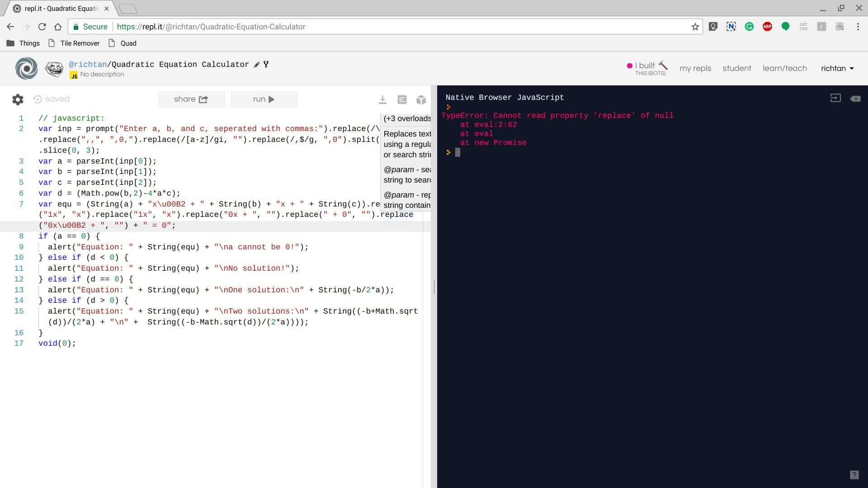The width and height of the screenshot is (868, 488).
Task: Clear the console output
Action: point(855,99)
